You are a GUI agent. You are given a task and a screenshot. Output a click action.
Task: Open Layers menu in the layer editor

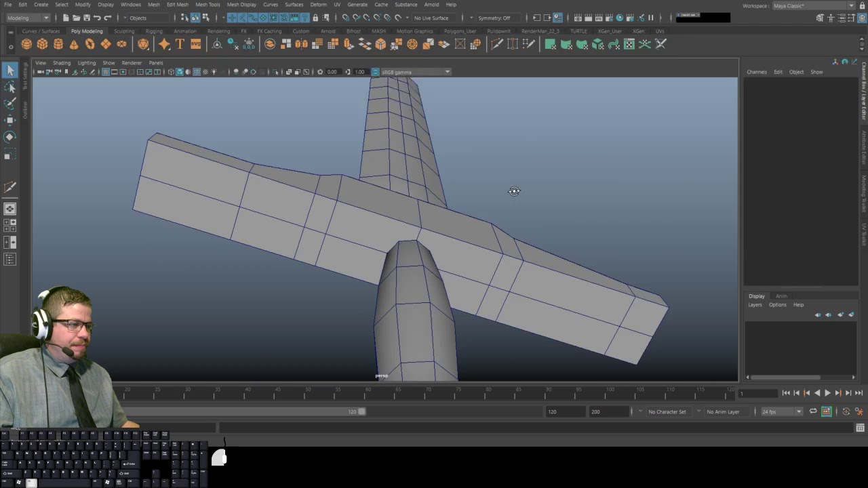[x=755, y=305]
